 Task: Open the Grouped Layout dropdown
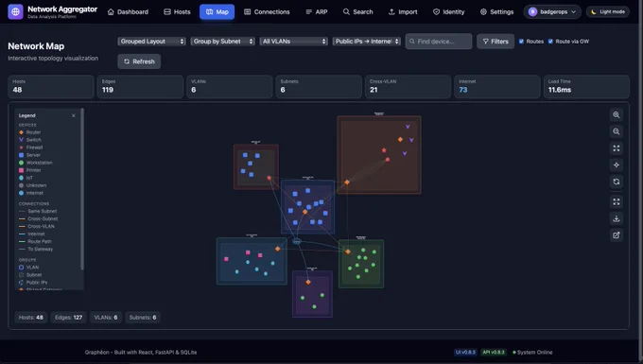(151, 42)
